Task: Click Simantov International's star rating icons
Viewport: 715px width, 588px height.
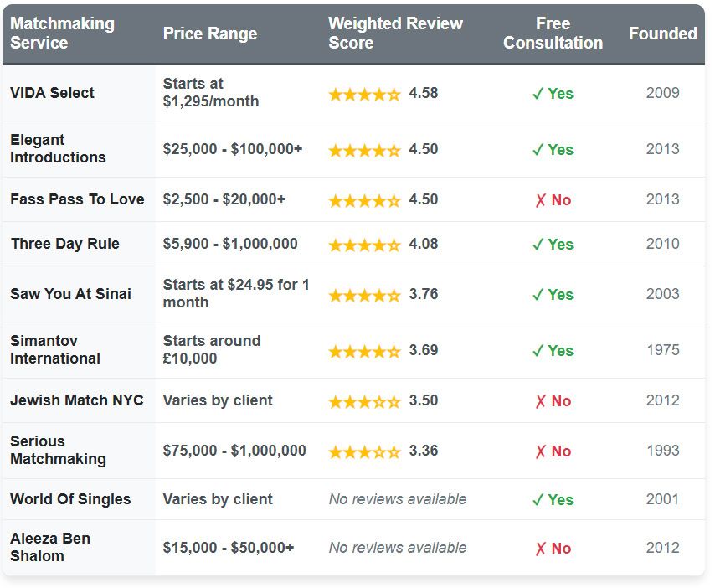Action: click(x=365, y=351)
